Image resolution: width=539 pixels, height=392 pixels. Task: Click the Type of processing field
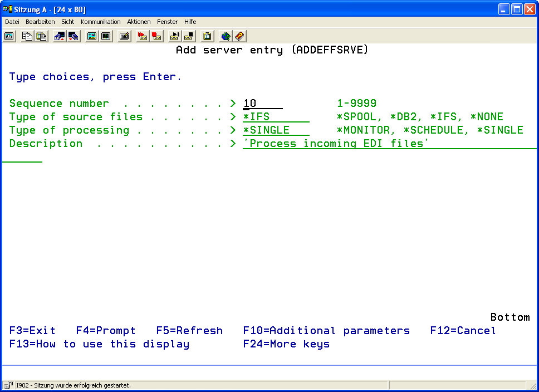tap(276, 130)
